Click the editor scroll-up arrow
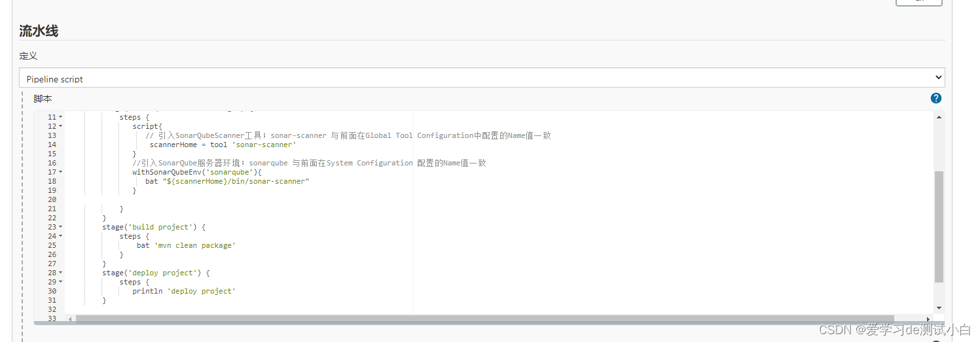This screenshot has width=980, height=342. tap(939, 116)
